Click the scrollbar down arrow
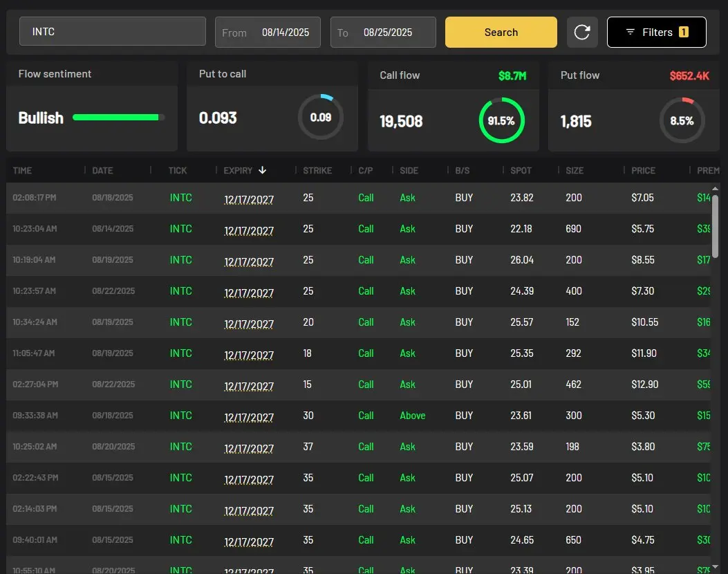 point(715,566)
